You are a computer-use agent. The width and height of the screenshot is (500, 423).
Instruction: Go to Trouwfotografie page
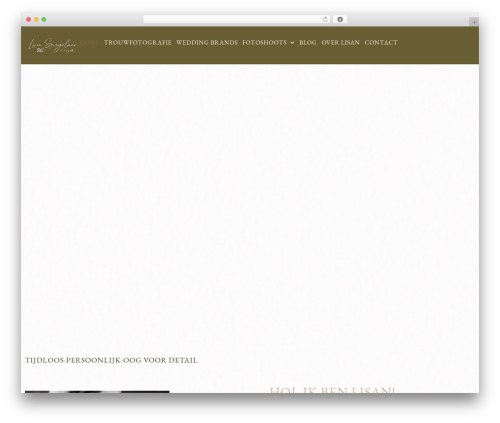click(138, 43)
